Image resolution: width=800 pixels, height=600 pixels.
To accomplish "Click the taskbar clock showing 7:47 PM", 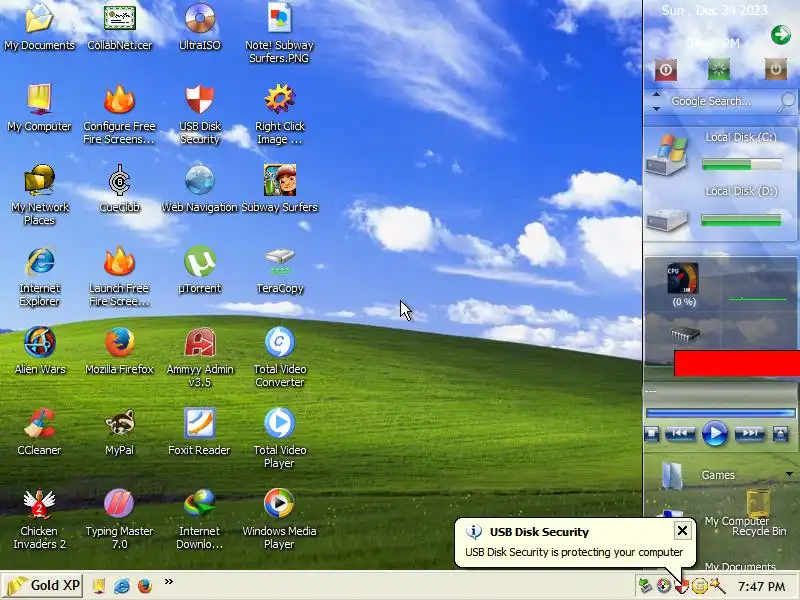I will coord(761,587).
